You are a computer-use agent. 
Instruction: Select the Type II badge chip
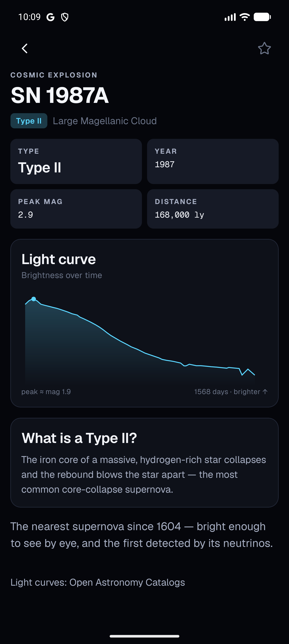pos(29,121)
